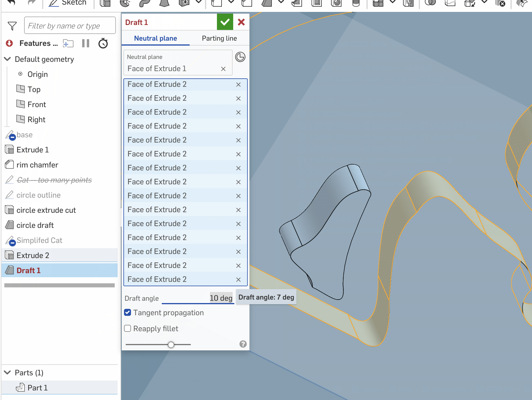This screenshot has width=532, height=400.
Task: Cancel the Draft 1 dialog with the red X
Action: 241,22
